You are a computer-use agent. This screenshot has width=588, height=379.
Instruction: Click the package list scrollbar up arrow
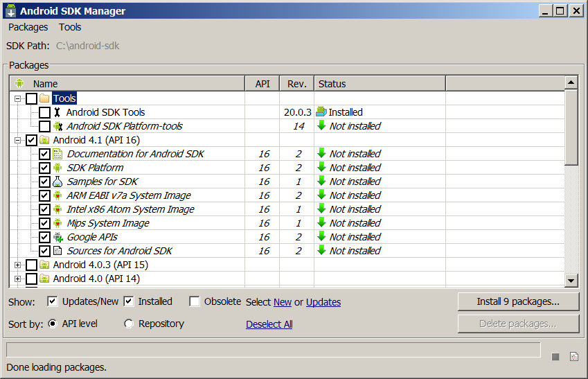(571, 82)
